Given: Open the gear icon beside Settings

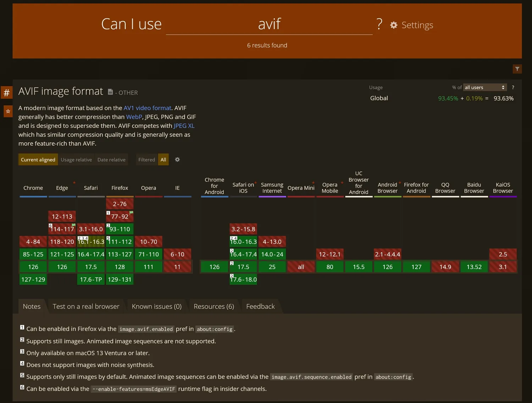Looking at the screenshot, I should point(394,25).
